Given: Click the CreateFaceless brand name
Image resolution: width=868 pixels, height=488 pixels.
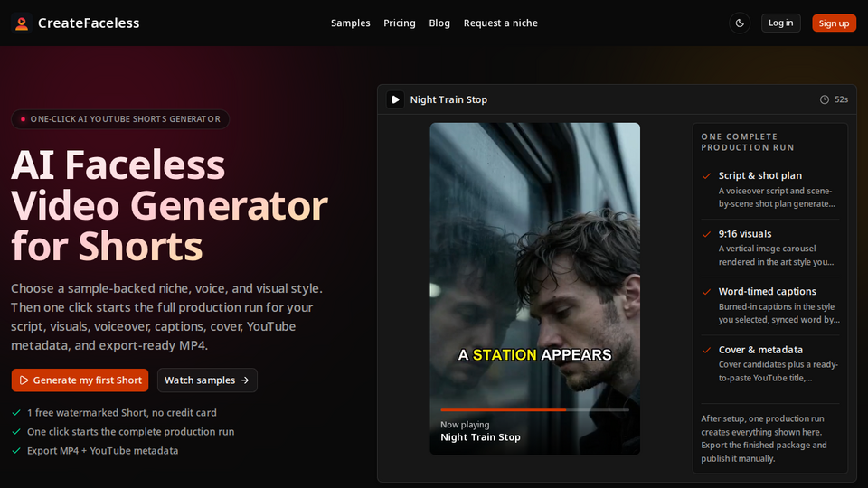Looking at the screenshot, I should [89, 23].
